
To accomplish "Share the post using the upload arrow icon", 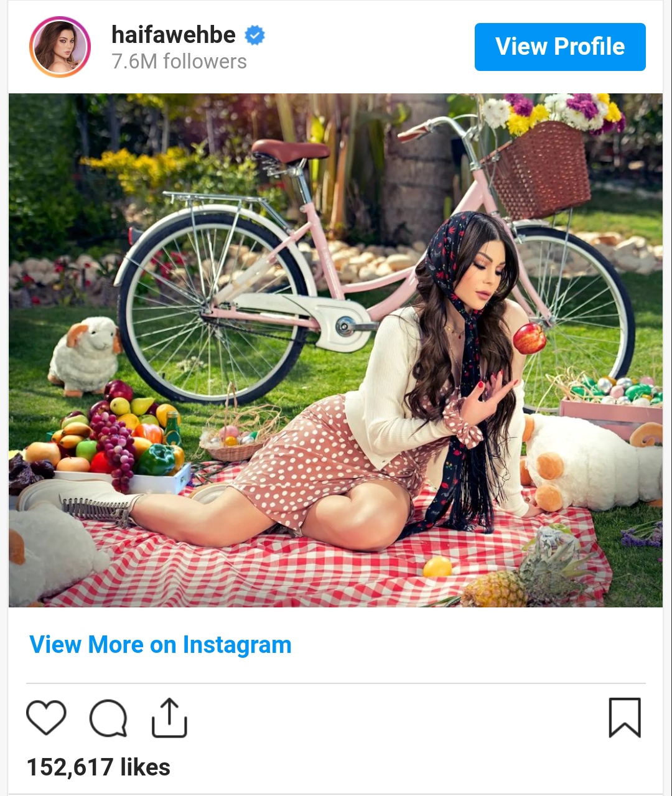I will (169, 718).
